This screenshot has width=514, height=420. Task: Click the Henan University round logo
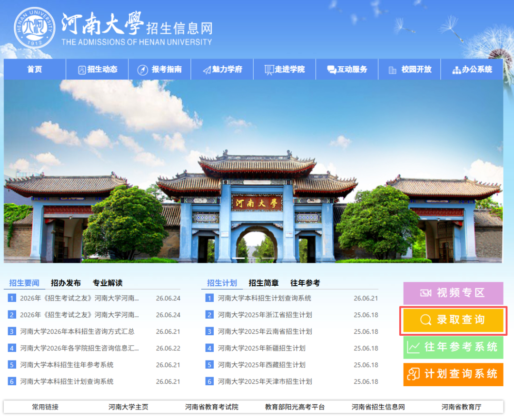[x=35, y=28]
